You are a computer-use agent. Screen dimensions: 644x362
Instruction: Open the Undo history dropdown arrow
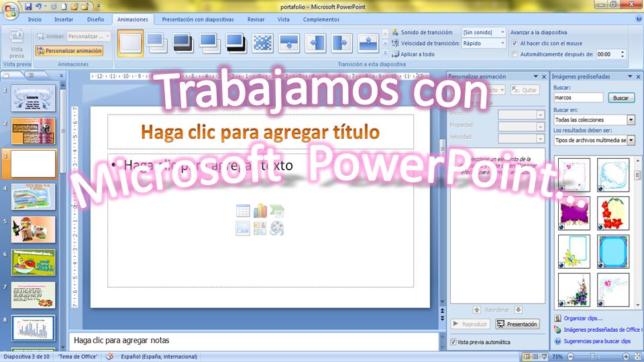point(44,7)
